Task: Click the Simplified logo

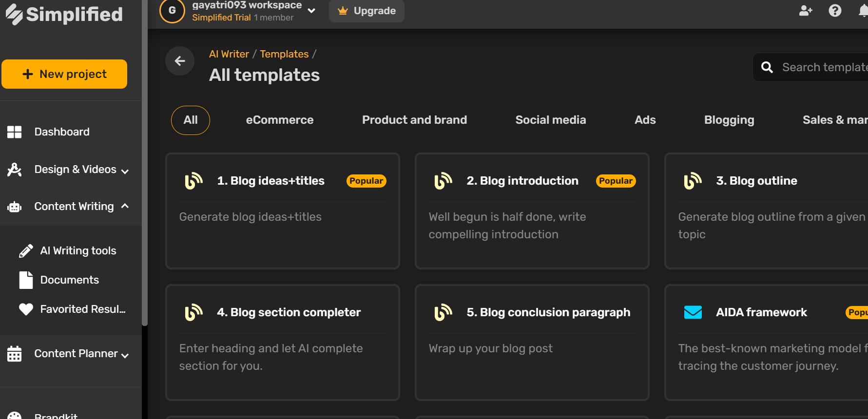Action: [64, 15]
